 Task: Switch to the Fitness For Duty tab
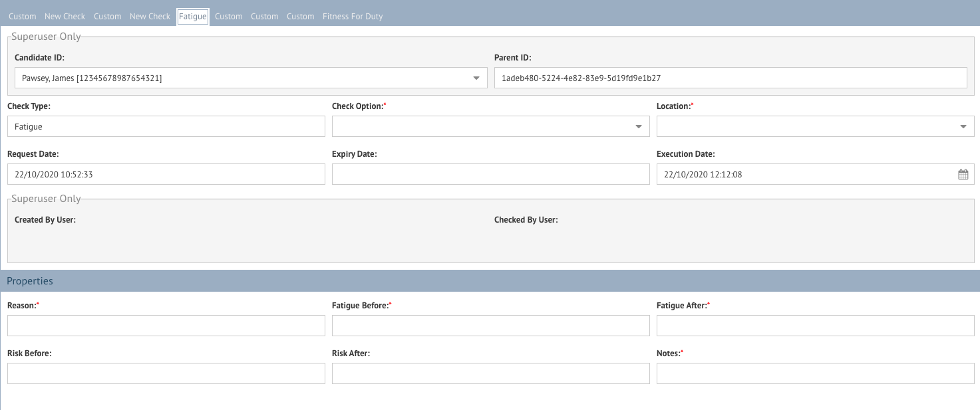coord(353,16)
